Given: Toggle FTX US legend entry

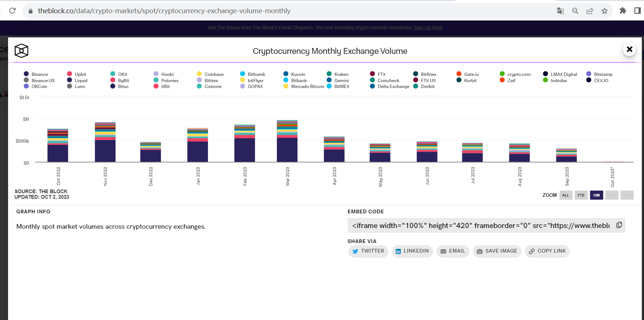Looking at the screenshot, I should 424,80.
